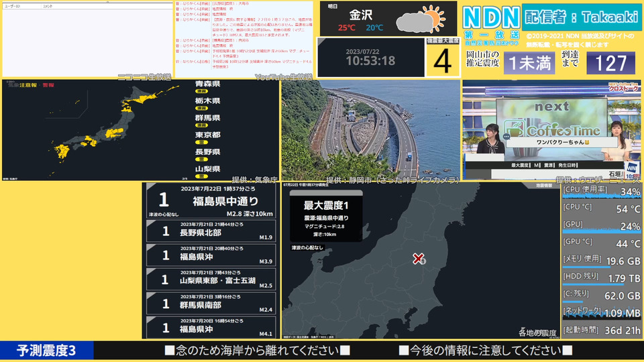Open the 群馬県南部 M2.4 earthquake entry
Image resolution: width=644 pixels, height=362 pixels.
point(211,304)
